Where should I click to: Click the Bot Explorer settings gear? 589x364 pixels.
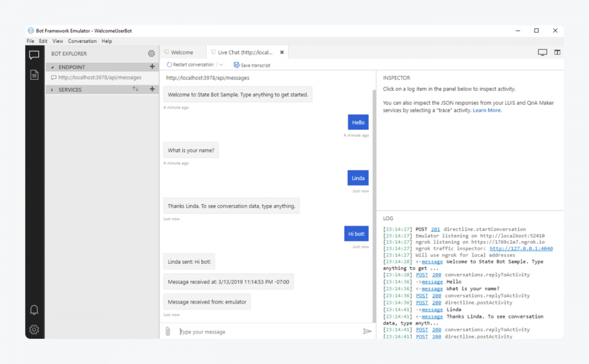pyautogui.click(x=151, y=53)
